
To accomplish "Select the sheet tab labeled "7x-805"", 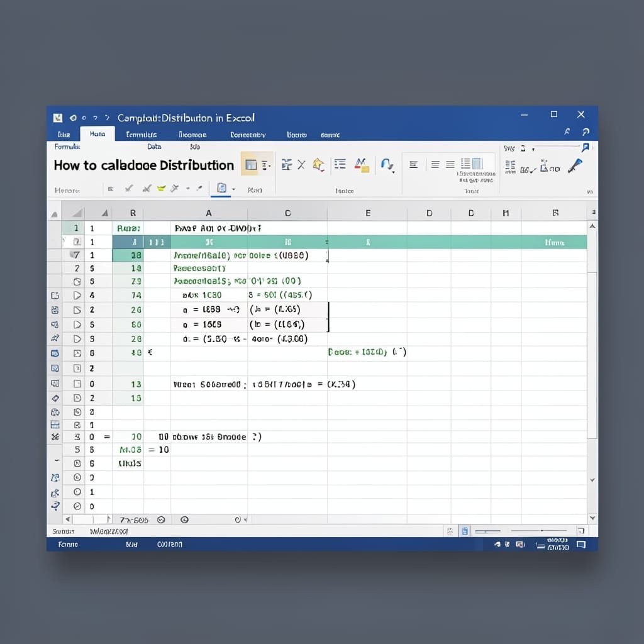I will coord(134,520).
